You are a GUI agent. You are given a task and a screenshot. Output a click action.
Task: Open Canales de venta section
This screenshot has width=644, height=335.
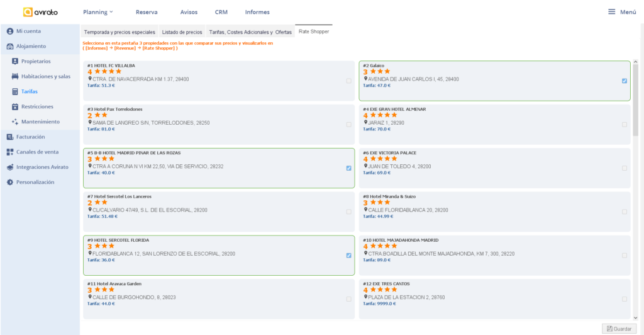click(37, 152)
